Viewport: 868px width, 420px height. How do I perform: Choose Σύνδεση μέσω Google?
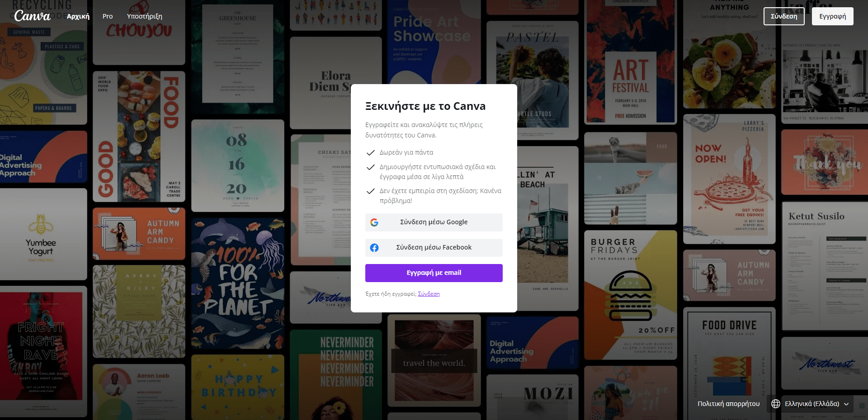pyautogui.click(x=434, y=222)
